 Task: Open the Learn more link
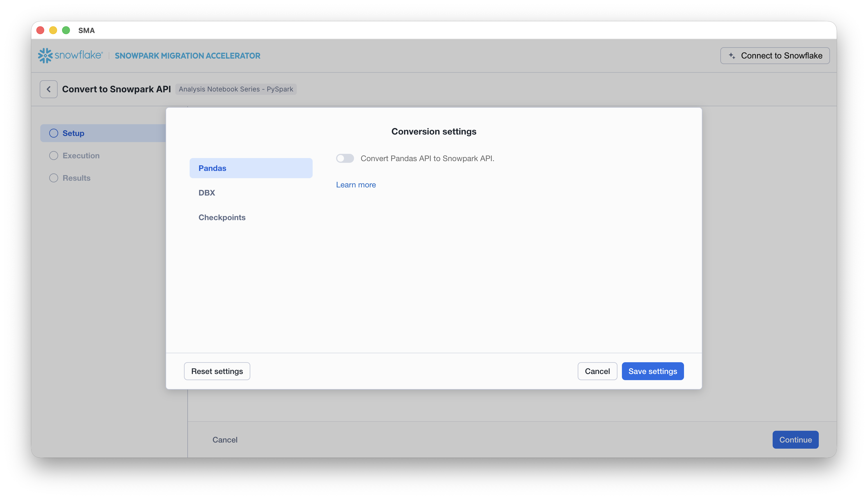pos(355,185)
